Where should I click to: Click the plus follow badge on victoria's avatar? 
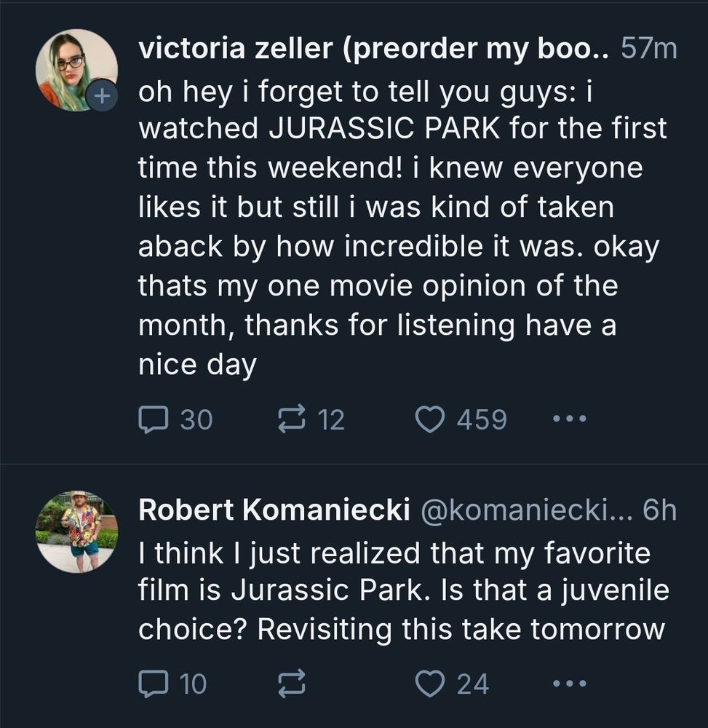(x=102, y=95)
